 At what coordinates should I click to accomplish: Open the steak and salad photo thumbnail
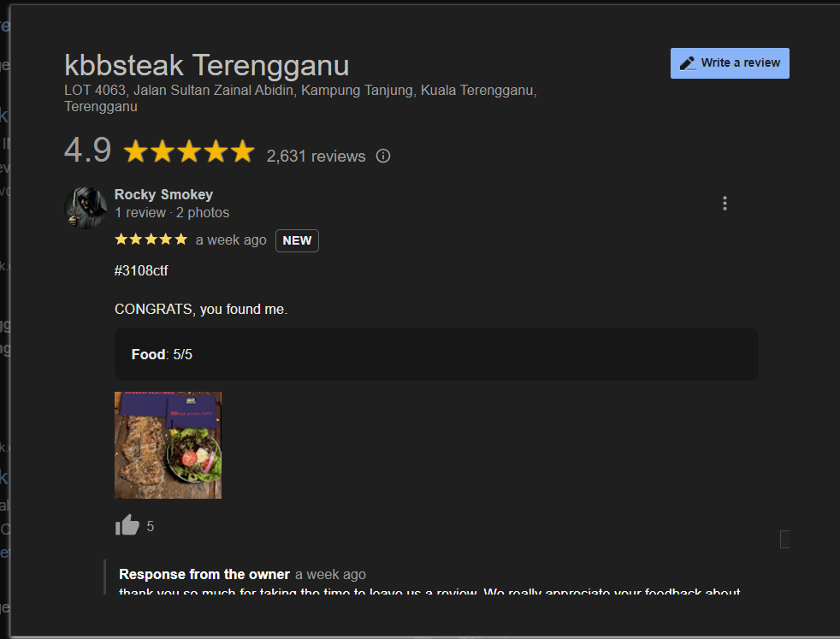pyautogui.click(x=168, y=445)
